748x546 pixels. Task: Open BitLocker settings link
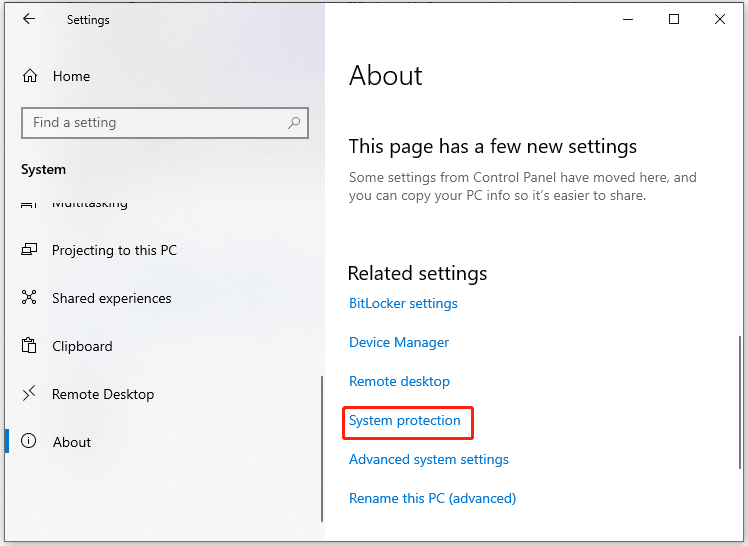(403, 303)
